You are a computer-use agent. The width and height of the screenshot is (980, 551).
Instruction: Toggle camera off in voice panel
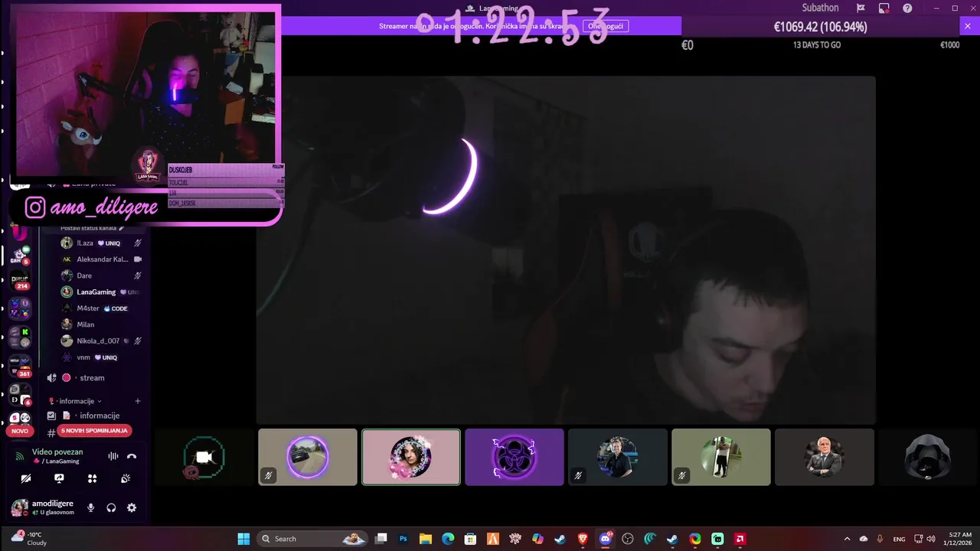tap(26, 478)
